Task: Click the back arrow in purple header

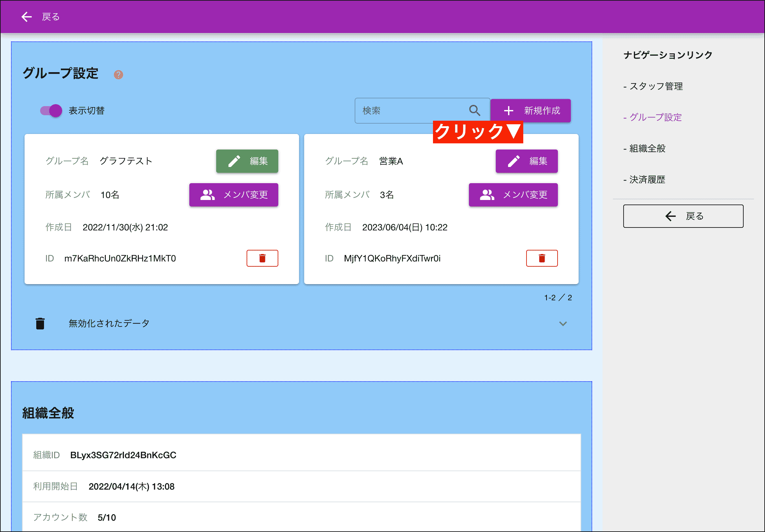Action: (26, 17)
